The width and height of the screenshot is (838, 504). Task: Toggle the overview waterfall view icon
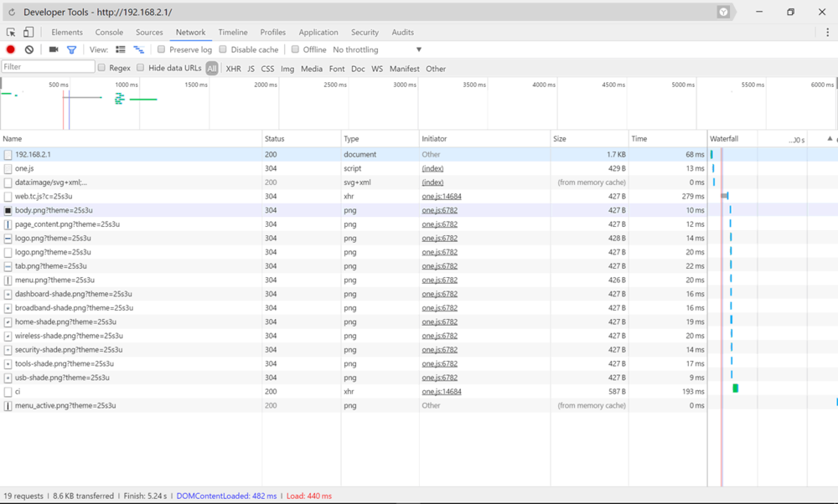pos(139,49)
